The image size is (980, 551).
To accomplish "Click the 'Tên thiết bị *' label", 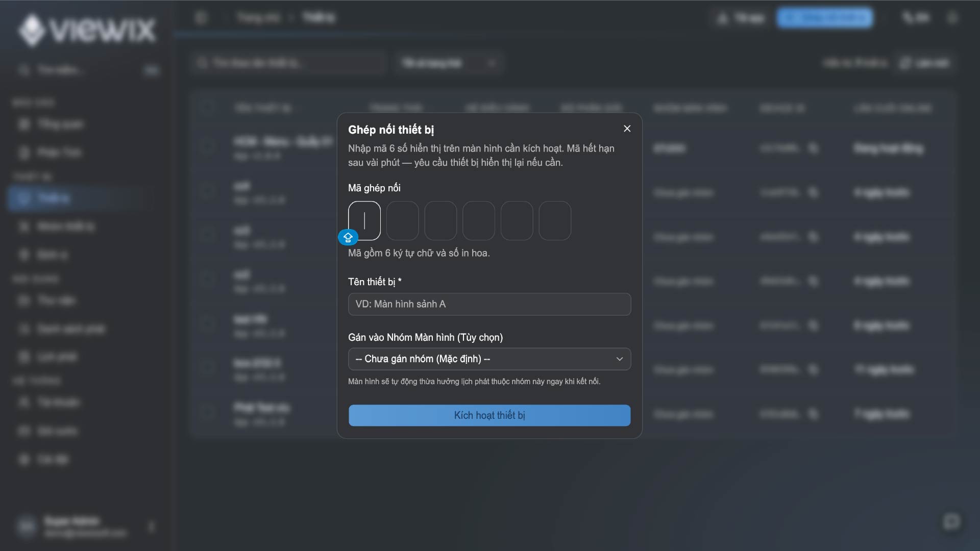I will 375,282.
